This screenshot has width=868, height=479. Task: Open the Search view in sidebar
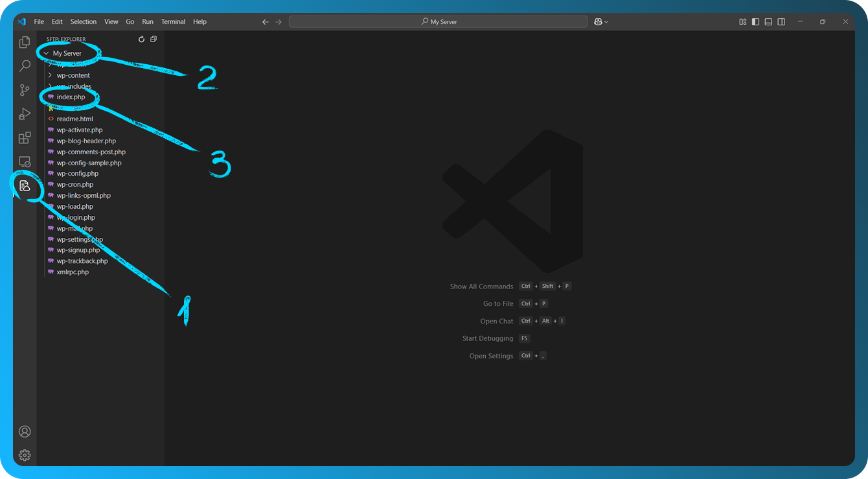pyautogui.click(x=25, y=65)
